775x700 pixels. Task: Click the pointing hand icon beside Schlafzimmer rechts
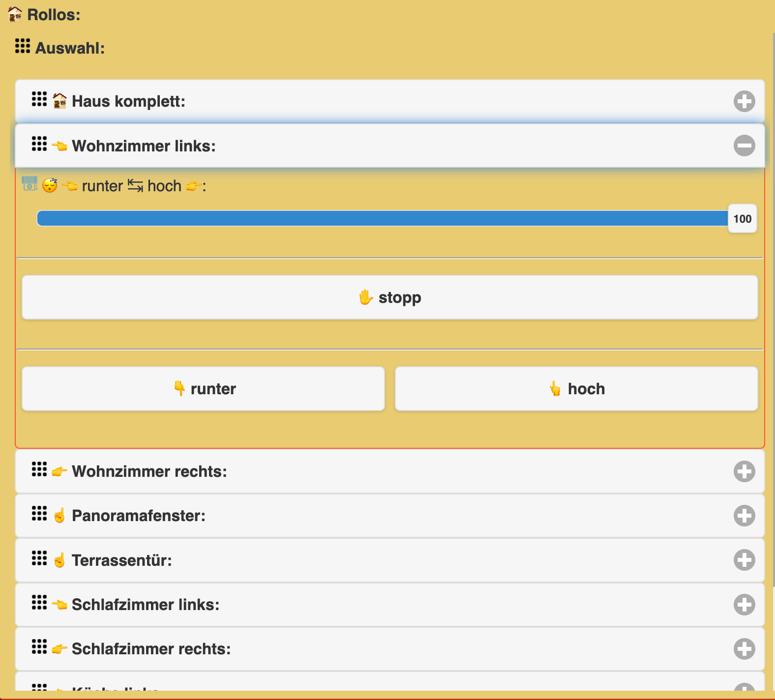(60, 649)
